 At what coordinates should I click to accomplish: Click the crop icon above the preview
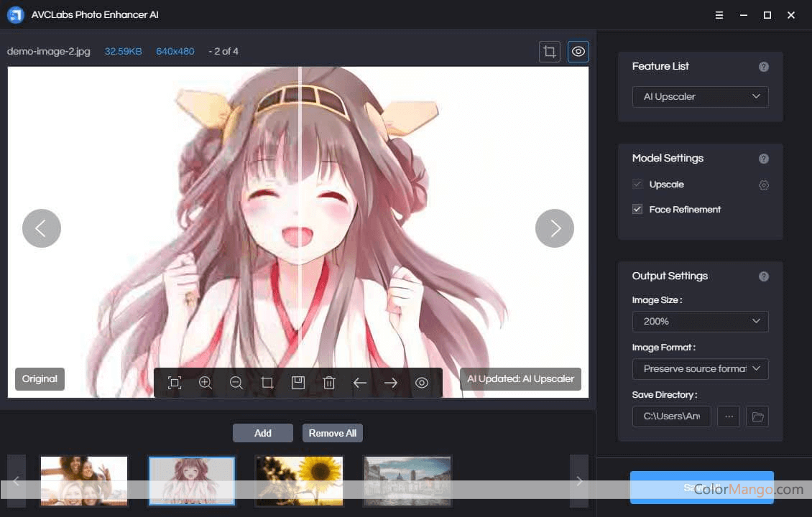(550, 52)
